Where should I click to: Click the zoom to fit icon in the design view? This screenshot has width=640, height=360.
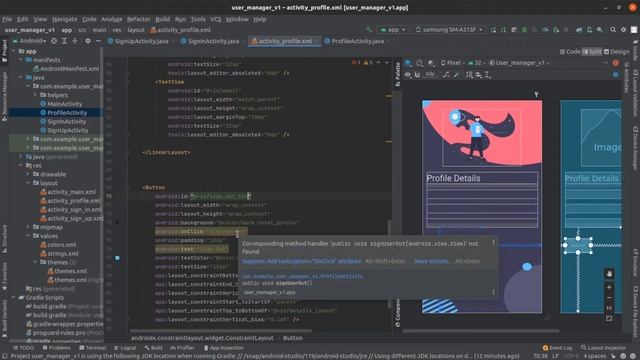609,318
